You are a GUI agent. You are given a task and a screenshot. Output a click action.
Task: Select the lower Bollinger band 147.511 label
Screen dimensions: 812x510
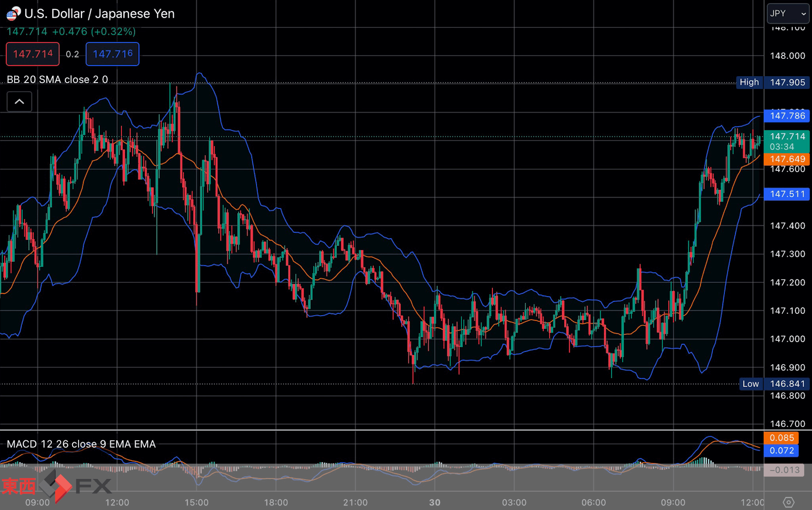click(787, 194)
